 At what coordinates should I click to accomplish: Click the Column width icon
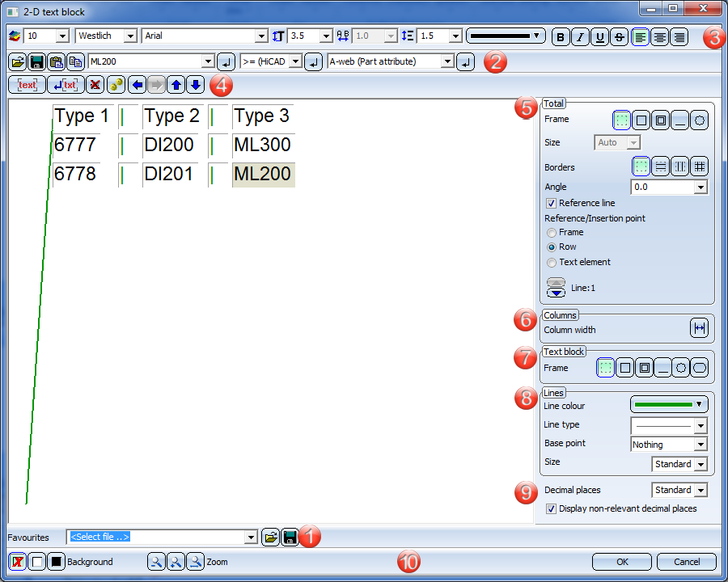click(x=699, y=328)
